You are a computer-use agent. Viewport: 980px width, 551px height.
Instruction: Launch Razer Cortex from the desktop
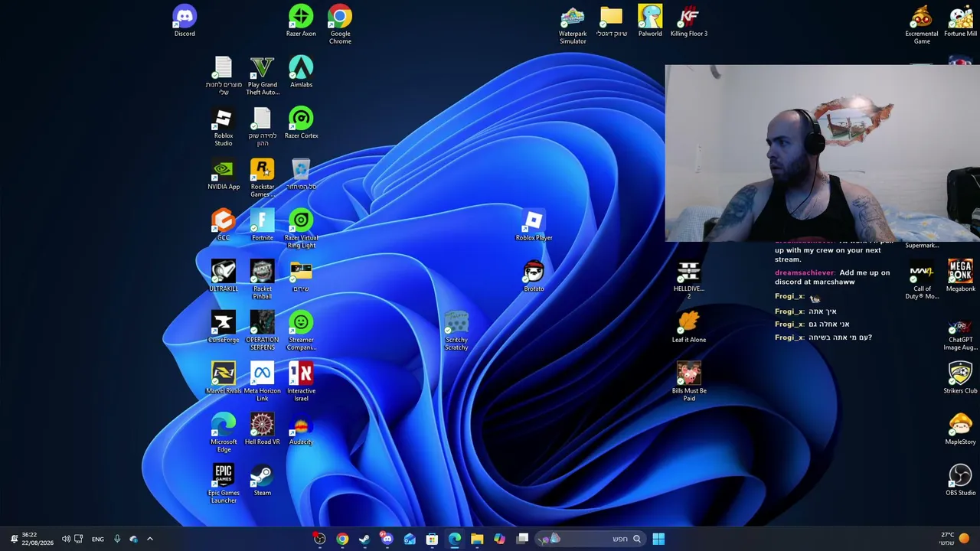pos(301,123)
